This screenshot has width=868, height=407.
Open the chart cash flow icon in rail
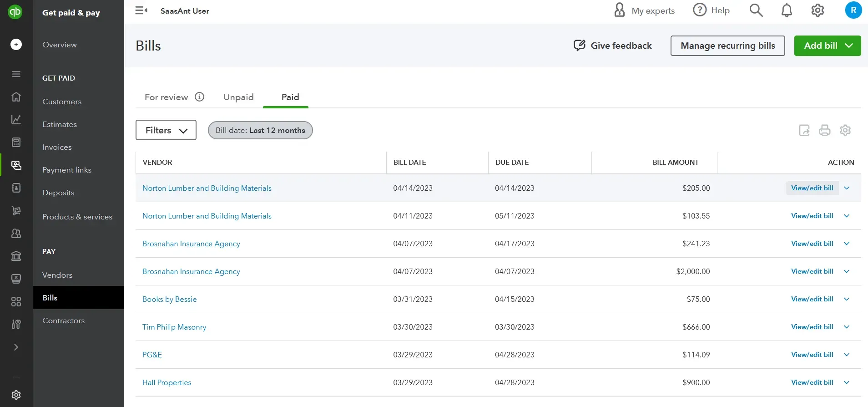[x=16, y=119]
